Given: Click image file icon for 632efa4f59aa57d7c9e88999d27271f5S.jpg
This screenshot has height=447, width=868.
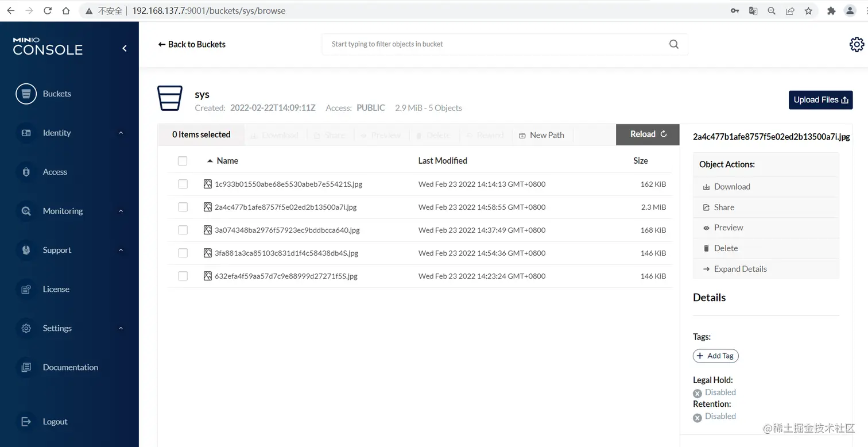Looking at the screenshot, I should coord(208,276).
